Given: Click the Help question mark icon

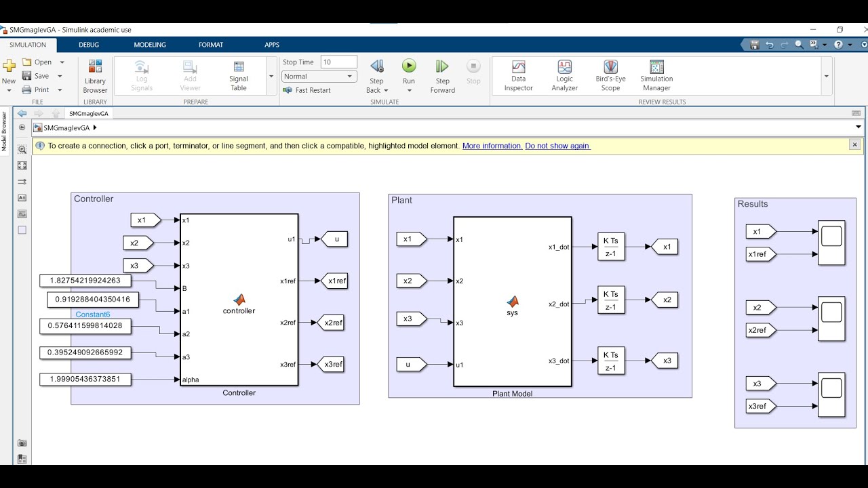Looking at the screenshot, I should [x=838, y=45].
